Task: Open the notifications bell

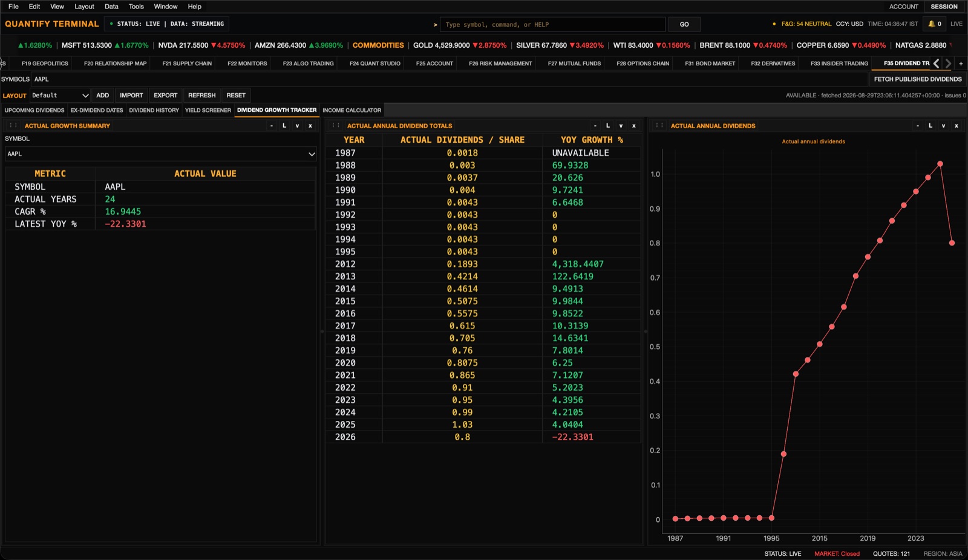Action: [935, 24]
